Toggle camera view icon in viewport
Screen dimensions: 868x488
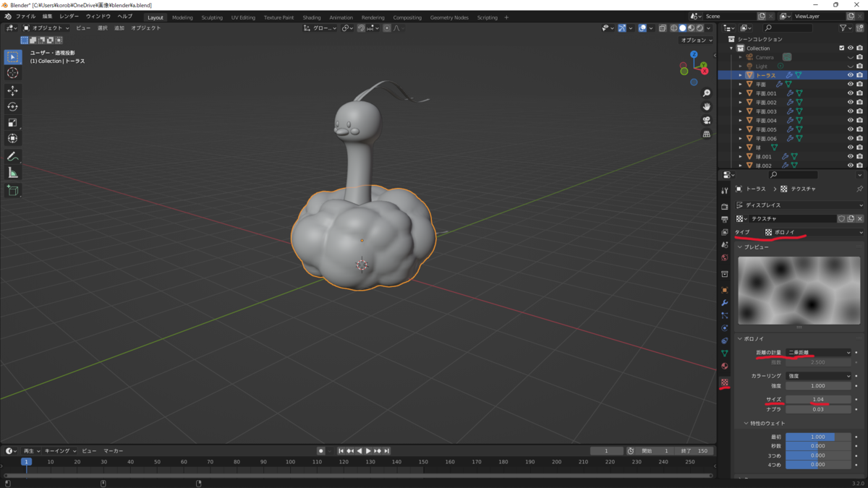707,120
